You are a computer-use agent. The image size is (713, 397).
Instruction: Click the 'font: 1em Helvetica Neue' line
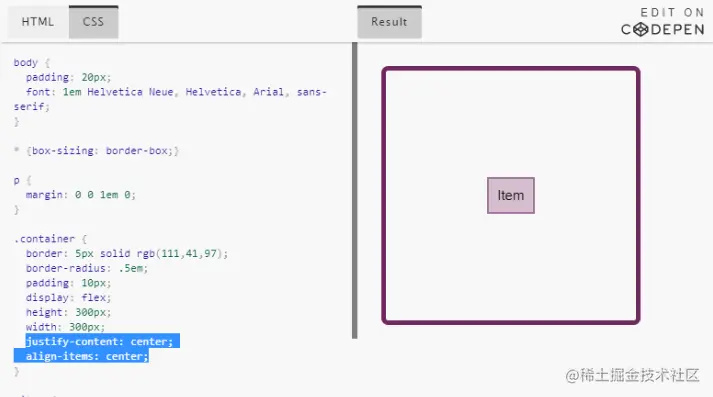176,92
